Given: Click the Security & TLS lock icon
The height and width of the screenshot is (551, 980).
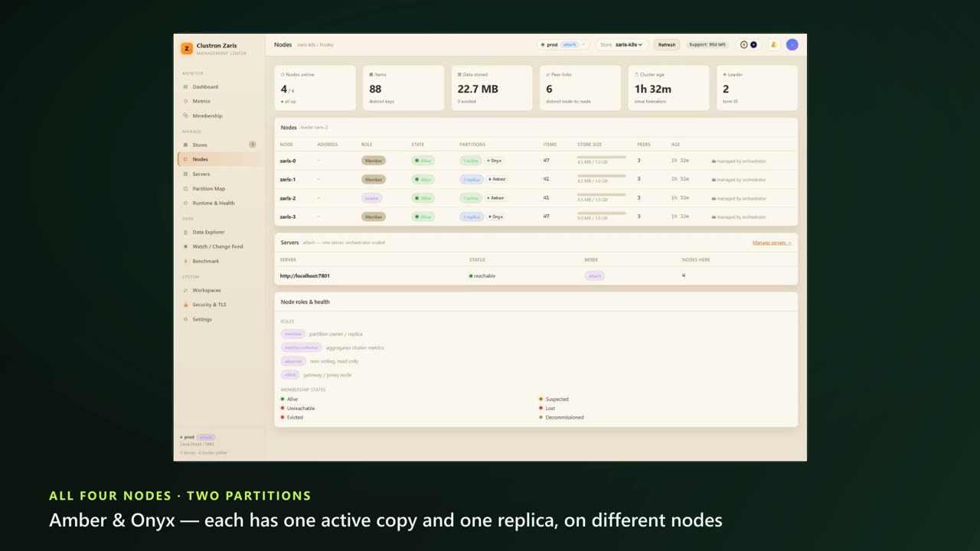Looking at the screenshot, I should click(x=185, y=305).
